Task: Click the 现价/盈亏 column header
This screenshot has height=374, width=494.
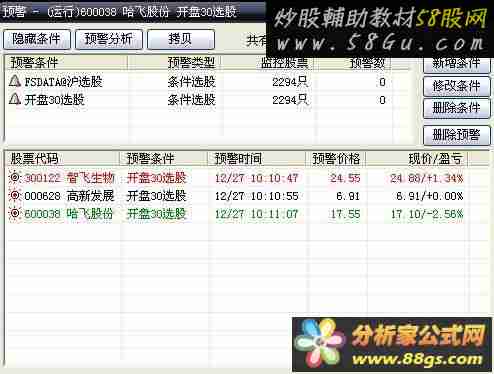Action: pyautogui.click(x=417, y=158)
